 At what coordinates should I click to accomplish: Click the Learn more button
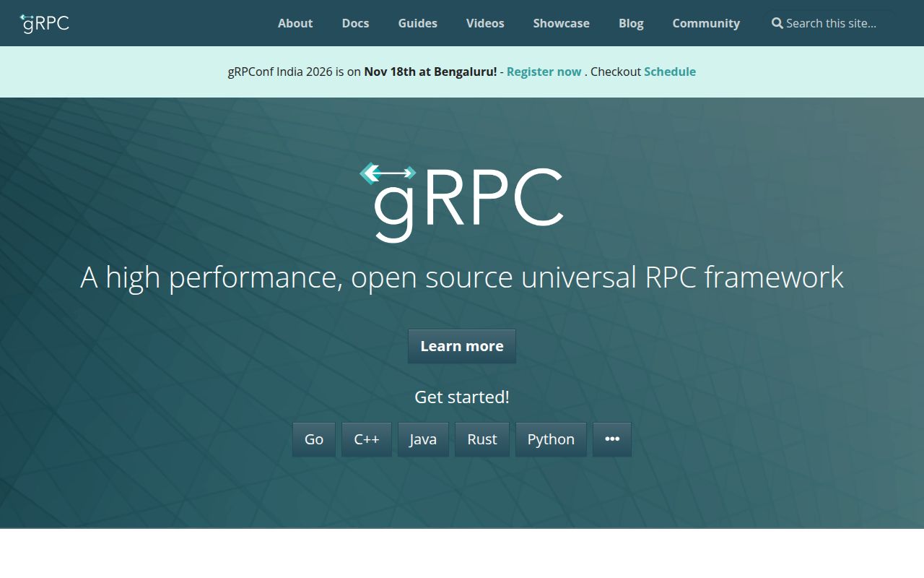coord(462,346)
